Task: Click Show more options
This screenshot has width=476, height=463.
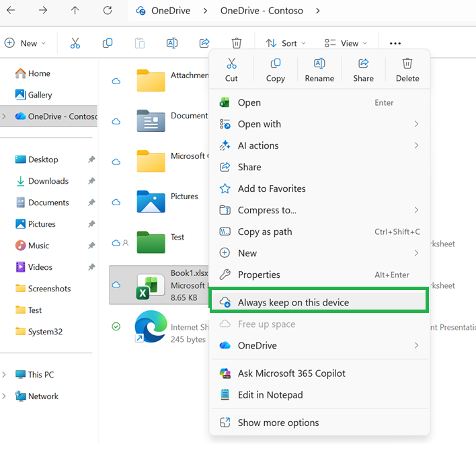Action: point(319,423)
